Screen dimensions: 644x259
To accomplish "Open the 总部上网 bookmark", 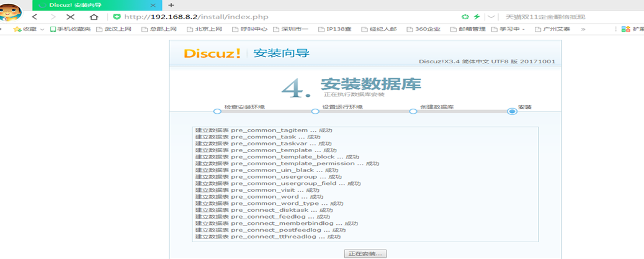I will [159, 29].
